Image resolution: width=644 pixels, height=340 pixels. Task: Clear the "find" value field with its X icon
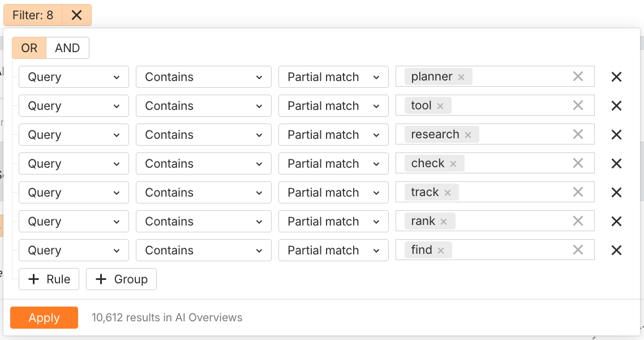(578, 250)
